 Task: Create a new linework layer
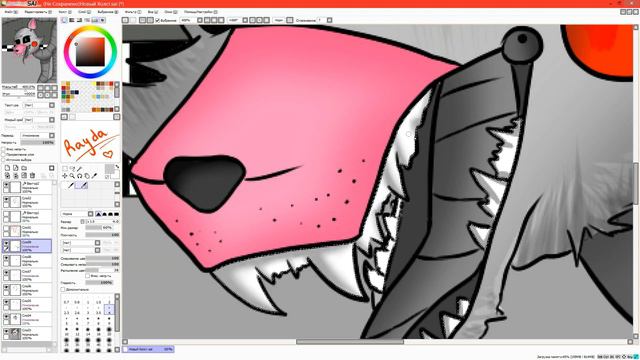[x=16, y=168]
